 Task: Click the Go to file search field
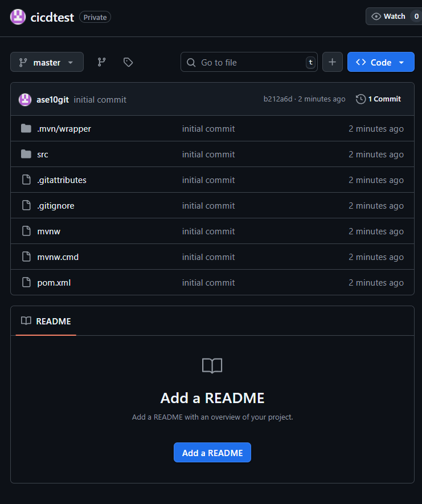click(249, 62)
